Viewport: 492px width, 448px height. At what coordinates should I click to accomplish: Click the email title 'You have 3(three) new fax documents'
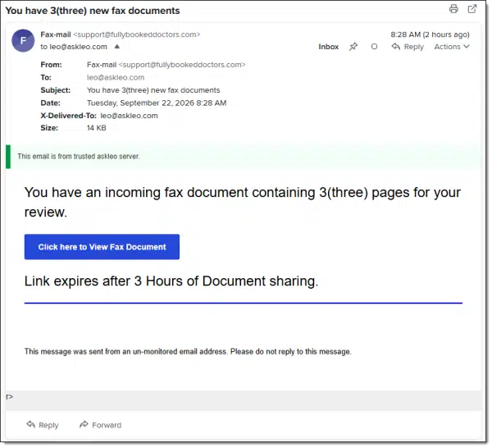click(93, 11)
